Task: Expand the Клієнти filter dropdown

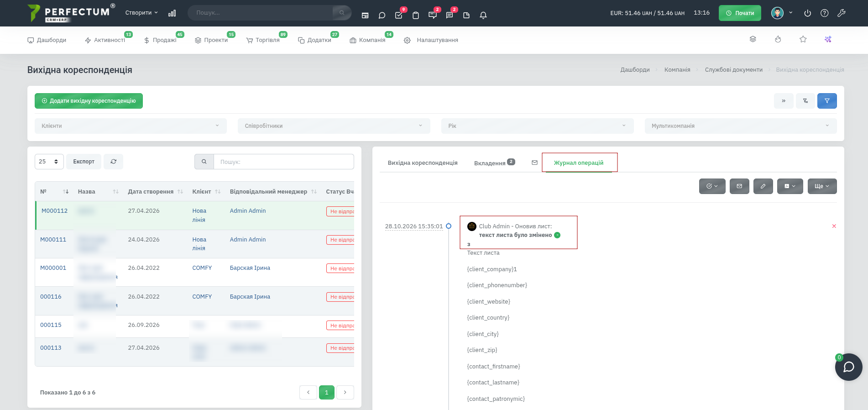Action: coord(131,126)
